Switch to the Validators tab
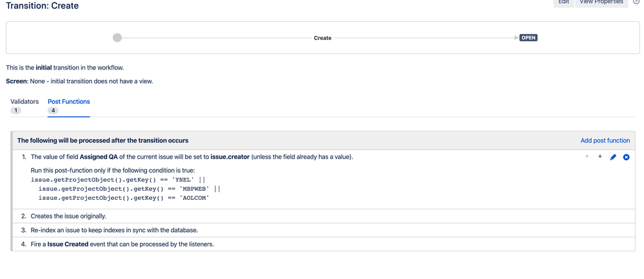 pos(24,101)
